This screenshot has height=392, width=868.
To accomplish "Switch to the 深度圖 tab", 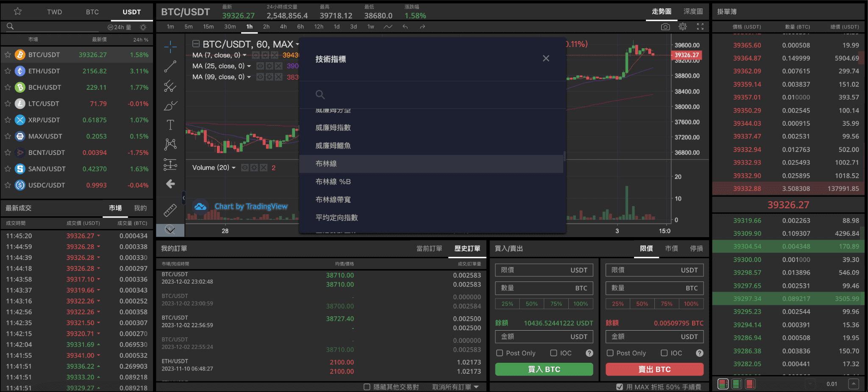I will [x=693, y=11].
